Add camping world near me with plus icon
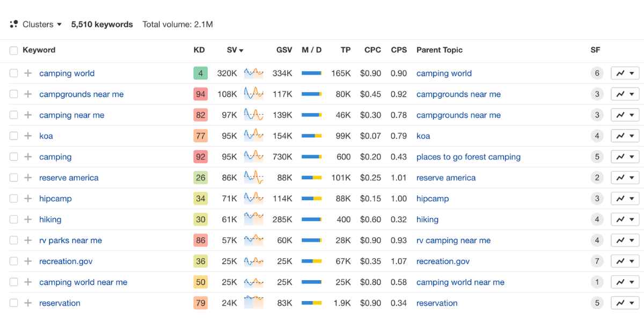644x322 pixels. pyautogui.click(x=28, y=283)
